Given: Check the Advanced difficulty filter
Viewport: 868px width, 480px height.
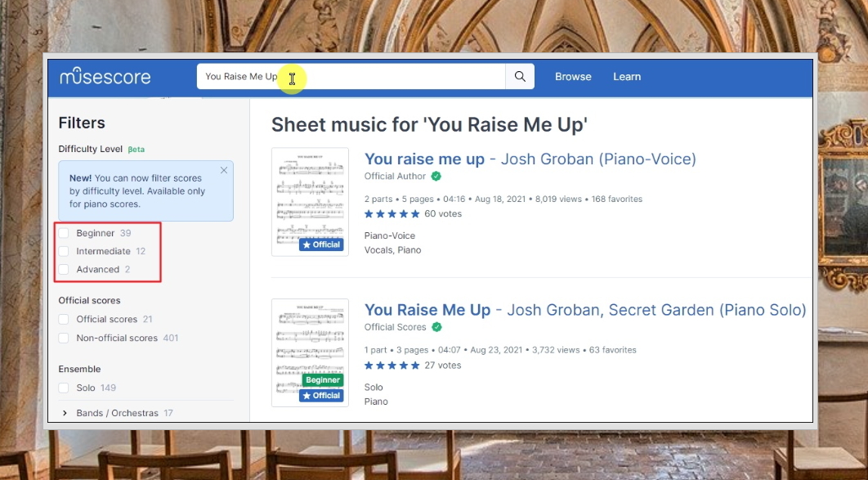Looking at the screenshot, I should click(x=64, y=270).
